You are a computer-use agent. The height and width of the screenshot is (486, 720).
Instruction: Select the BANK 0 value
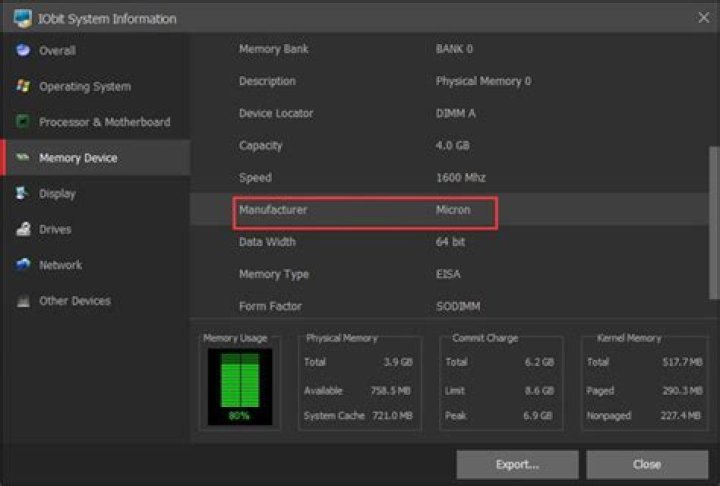pyautogui.click(x=454, y=49)
